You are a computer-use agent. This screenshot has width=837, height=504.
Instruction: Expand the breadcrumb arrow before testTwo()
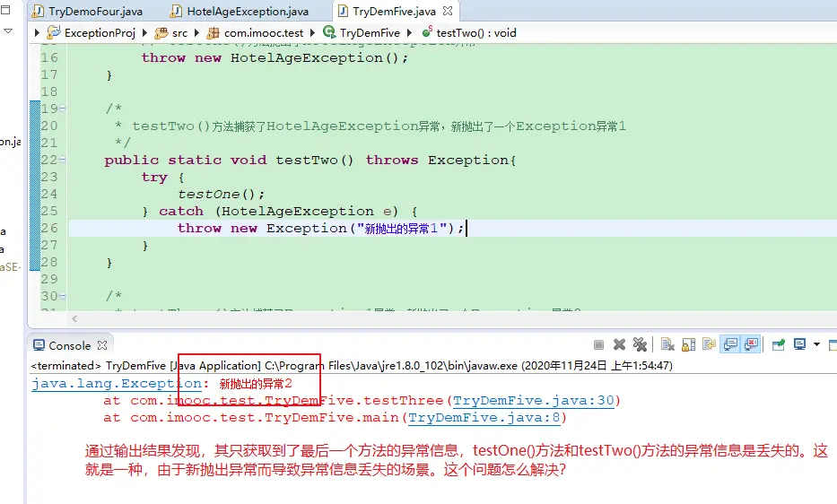coord(409,32)
